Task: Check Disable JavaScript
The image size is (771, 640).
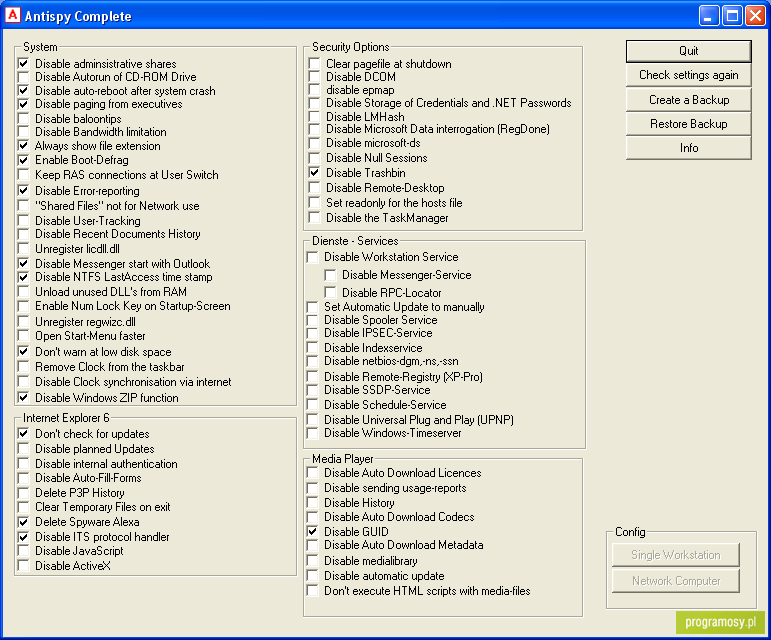Action: pos(23,551)
